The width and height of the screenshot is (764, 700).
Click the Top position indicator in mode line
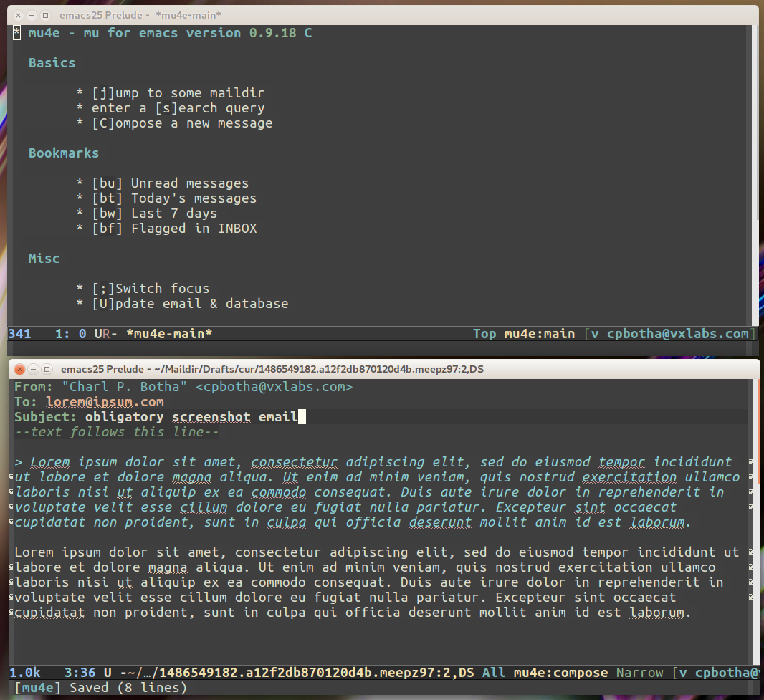click(484, 334)
